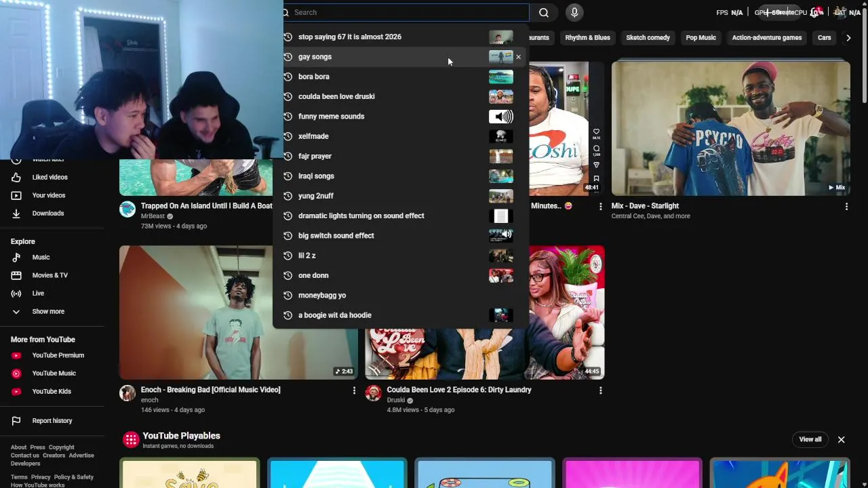The image size is (868, 488).
Task: Open more options for Mix - Dave - Starlight
Action: pyautogui.click(x=846, y=206)
